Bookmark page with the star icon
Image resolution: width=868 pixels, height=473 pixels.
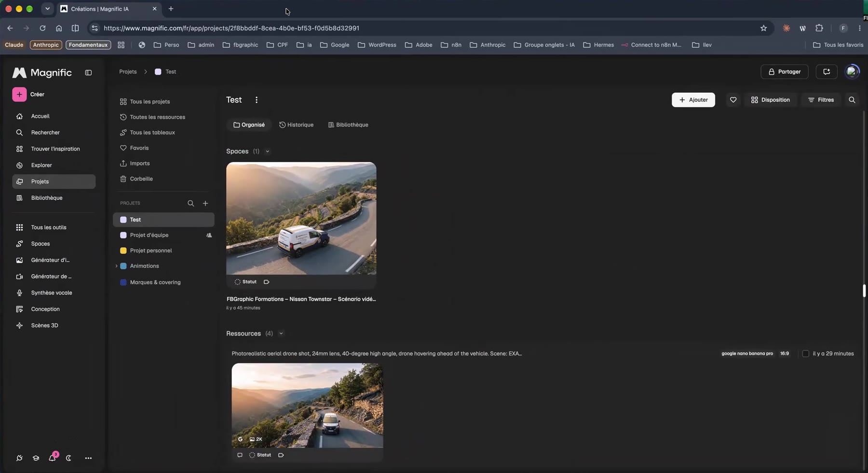763,28
